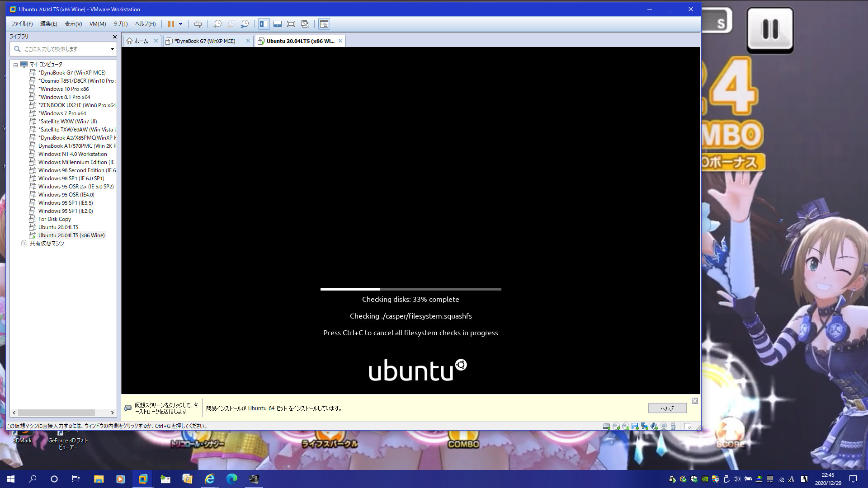The width and height of the screenshot is (868, 488).
Task: Close the DynaBook G7 tab
Action: coord(248,41)
